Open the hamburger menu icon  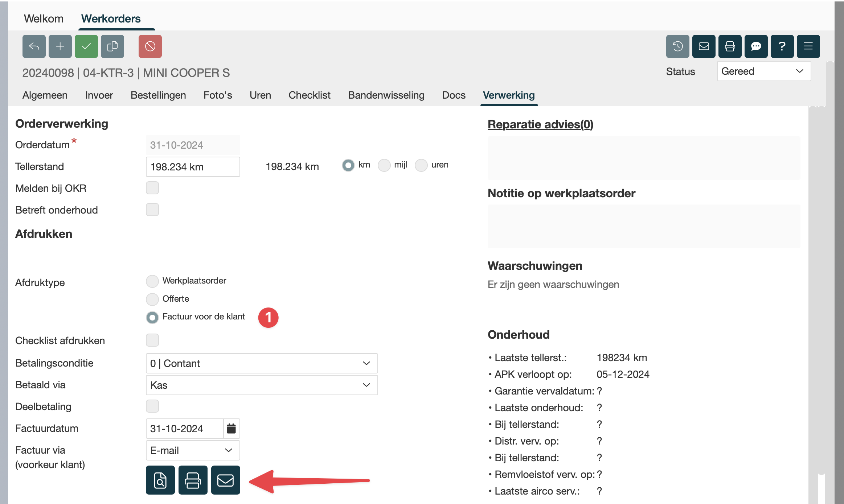coord(808,46)
